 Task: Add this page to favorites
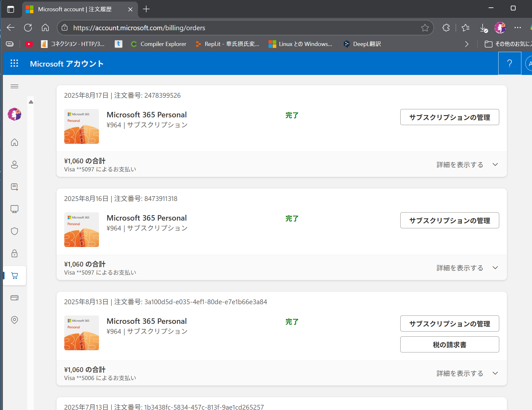point(425,28)
